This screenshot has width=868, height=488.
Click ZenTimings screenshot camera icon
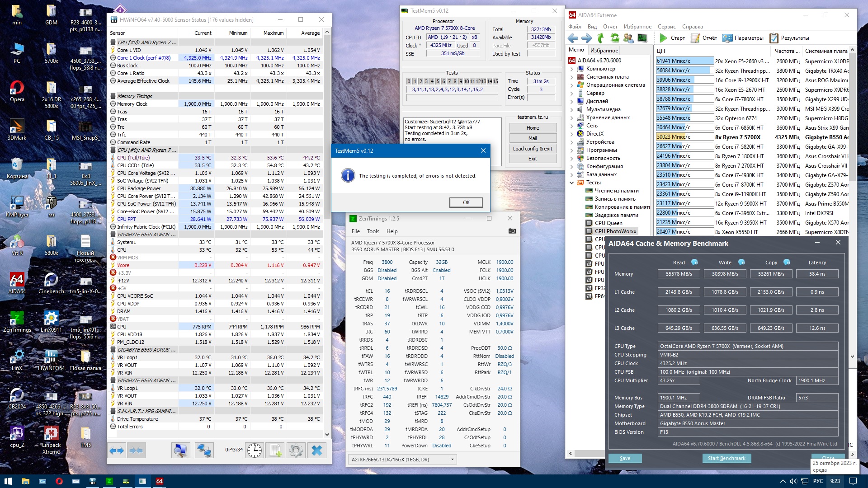point(512,231)
